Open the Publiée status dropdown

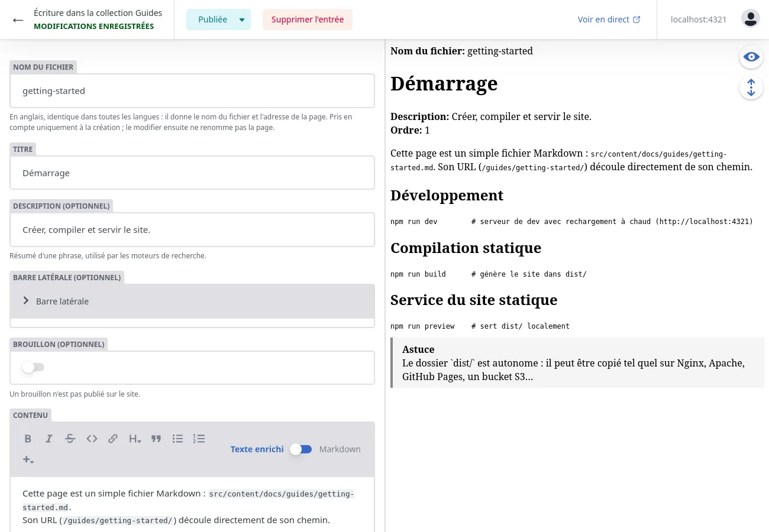(218, 20)
